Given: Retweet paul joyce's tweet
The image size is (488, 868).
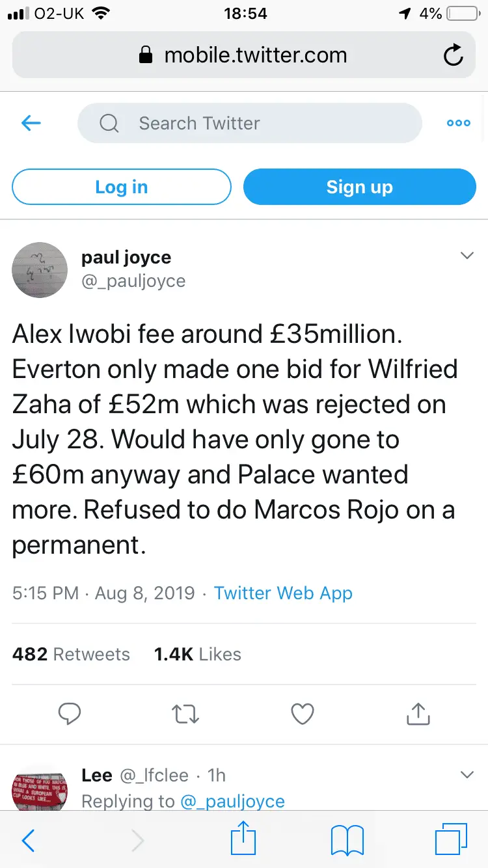Looking at the screenshot, I should coord(185,714).
